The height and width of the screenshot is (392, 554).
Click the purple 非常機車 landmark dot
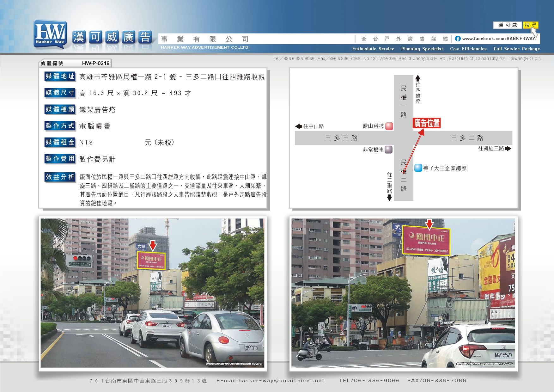point(389,150)
